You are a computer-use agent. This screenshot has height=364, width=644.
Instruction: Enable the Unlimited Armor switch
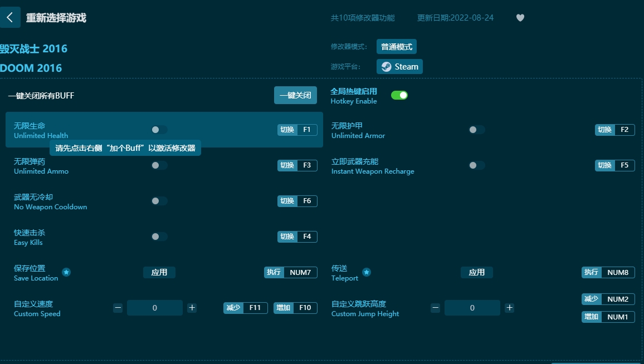477,130
